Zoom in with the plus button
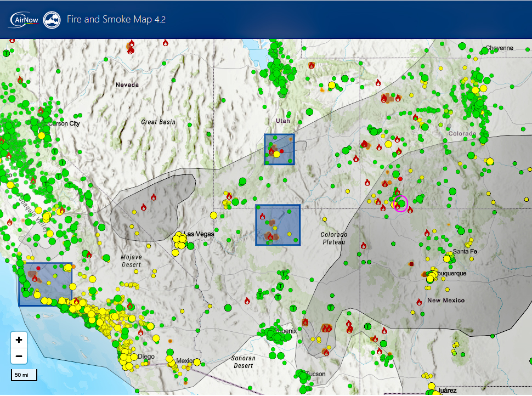This screenshot has width=532, height=396. click(19, 340)
